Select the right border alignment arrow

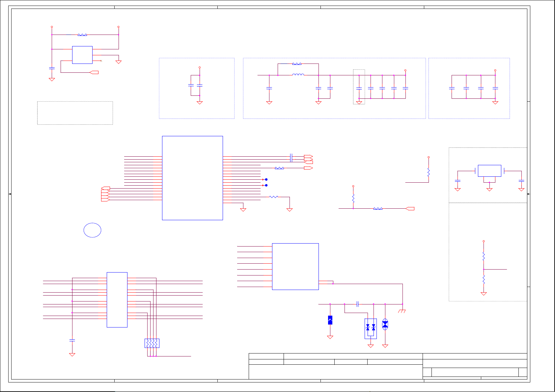click(528, 194)
